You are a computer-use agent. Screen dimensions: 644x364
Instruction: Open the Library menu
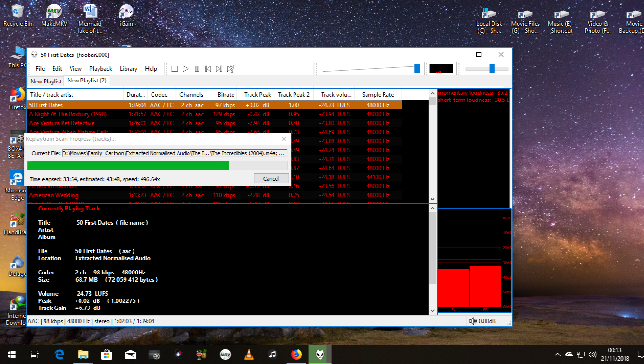[128, 69]
